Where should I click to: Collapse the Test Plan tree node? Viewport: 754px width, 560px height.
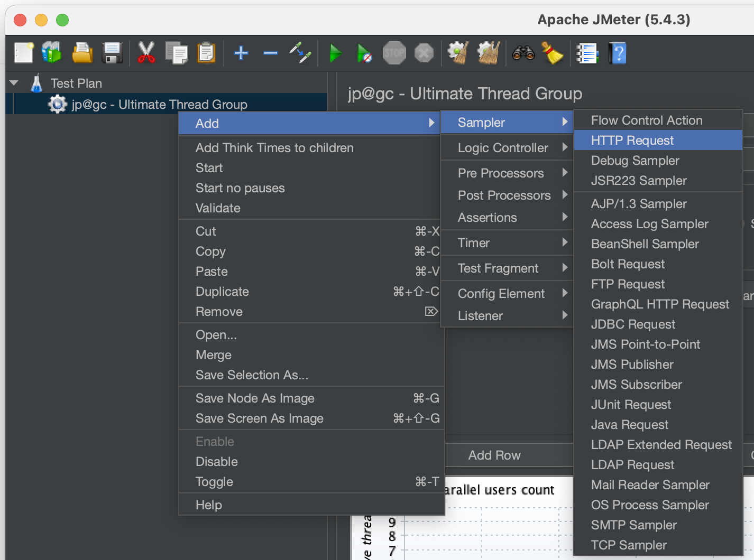coord(14,83)
